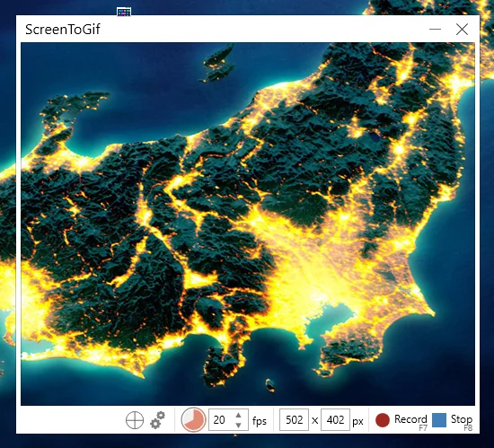494x448 pixels.
Task: Open settings via the gears icon
Action: pyautogui.click(x=157, y=420)
